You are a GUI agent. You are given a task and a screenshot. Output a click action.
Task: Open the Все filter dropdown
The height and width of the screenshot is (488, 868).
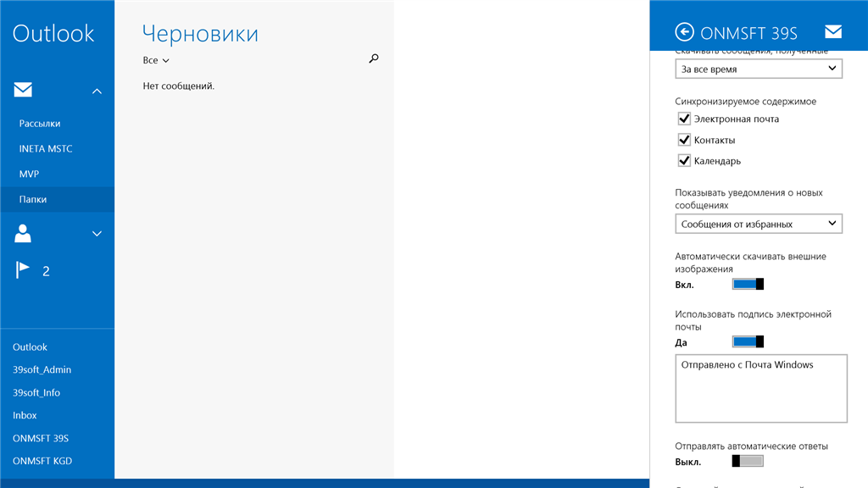pos(156,60)
